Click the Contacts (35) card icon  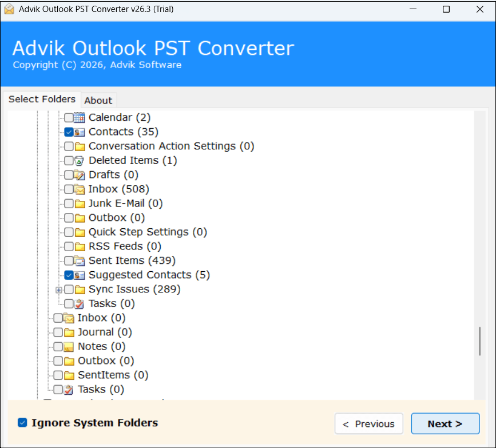point(80,132)
